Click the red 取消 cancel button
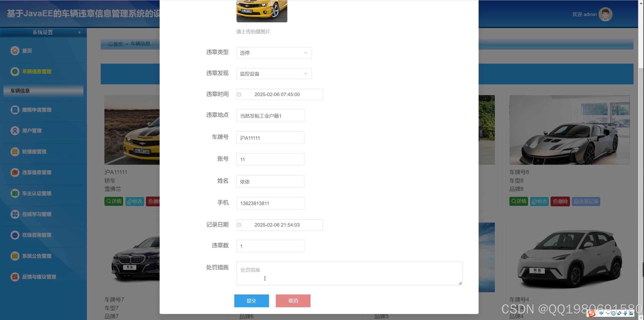 [293, 301]
